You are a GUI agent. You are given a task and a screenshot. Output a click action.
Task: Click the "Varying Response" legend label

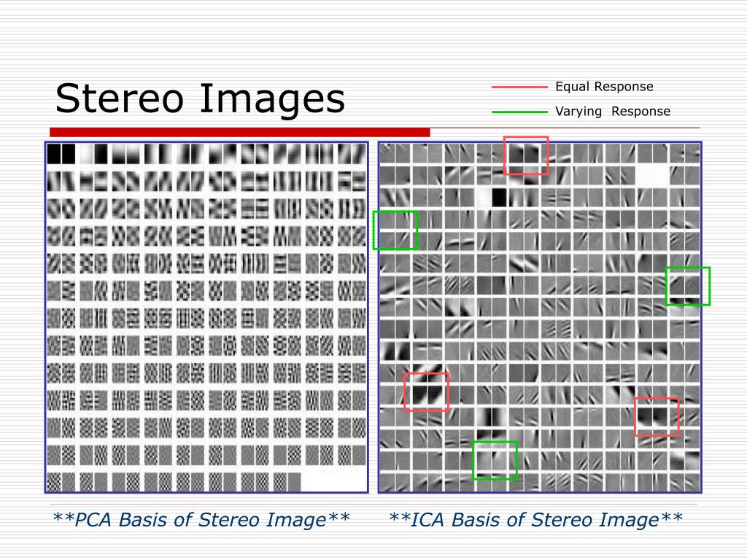pyautogui.click(x=613, y=112)
